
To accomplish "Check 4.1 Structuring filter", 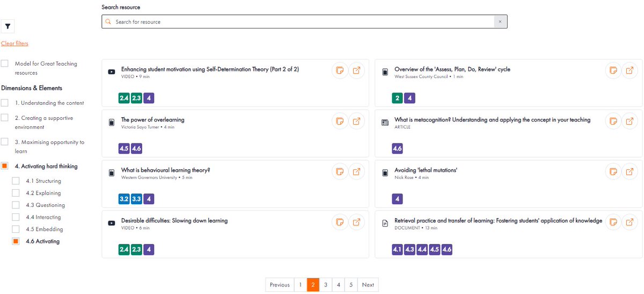I will pos(16,181).
